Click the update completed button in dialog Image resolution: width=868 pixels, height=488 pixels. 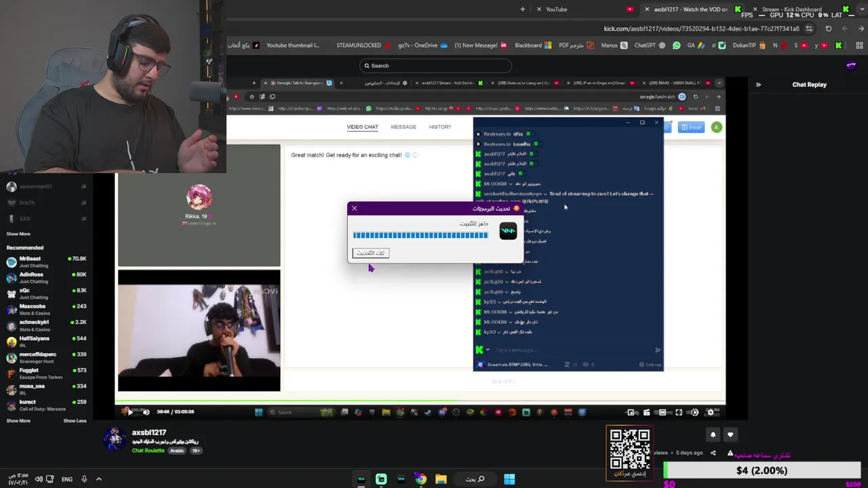(x=371, y=253)
